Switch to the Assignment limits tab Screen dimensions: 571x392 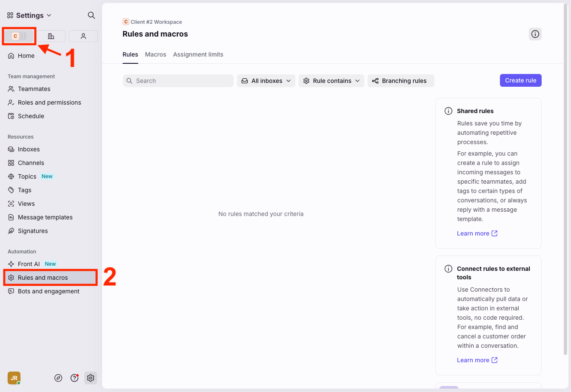point(198,54)
